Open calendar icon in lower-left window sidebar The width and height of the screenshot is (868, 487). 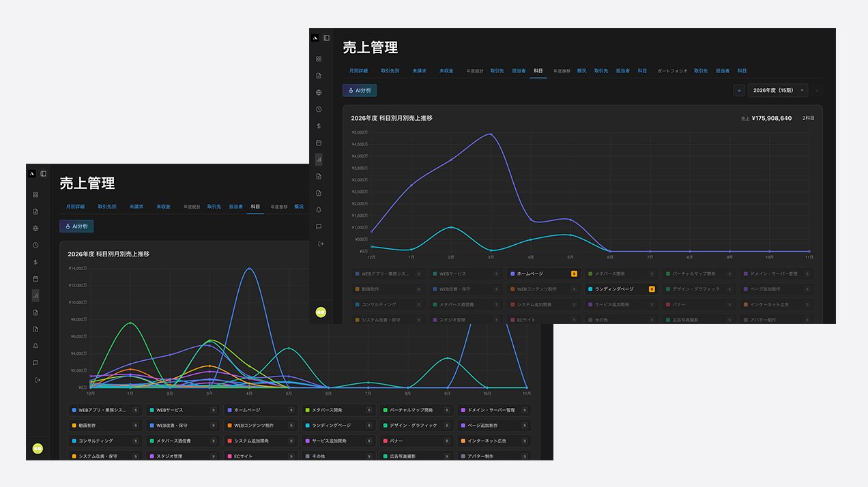pos(35,279)
